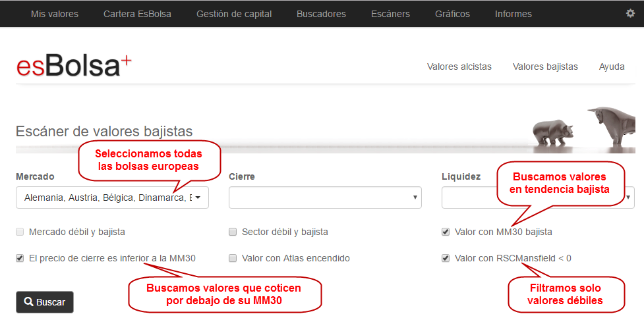Expand the Cierre dropdown
Screen dimensions: 644x316
[x=325, y=197]
